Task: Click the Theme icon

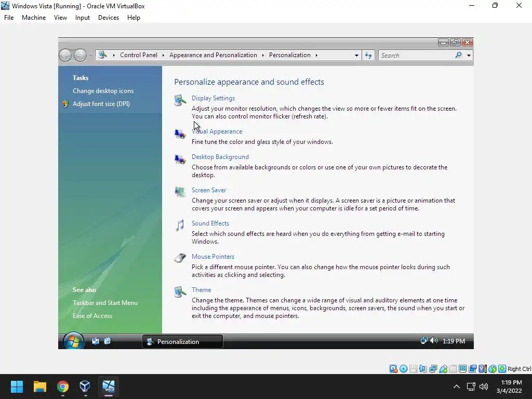Action: (x=180, y=292)
